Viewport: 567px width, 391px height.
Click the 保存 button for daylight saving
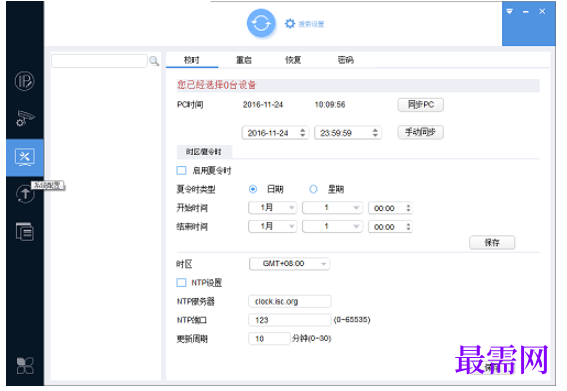[492, 242]
